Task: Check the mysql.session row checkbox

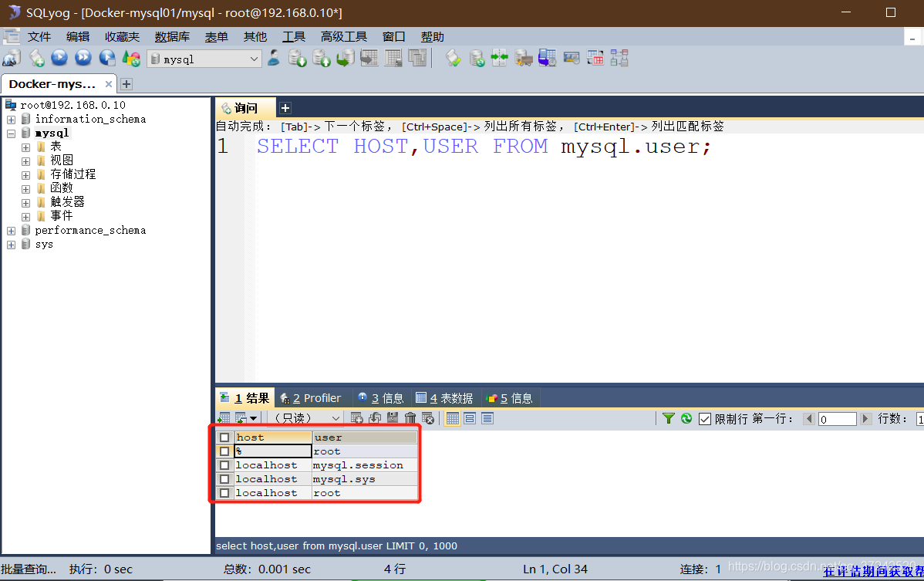Action: [x=224, y=465]
